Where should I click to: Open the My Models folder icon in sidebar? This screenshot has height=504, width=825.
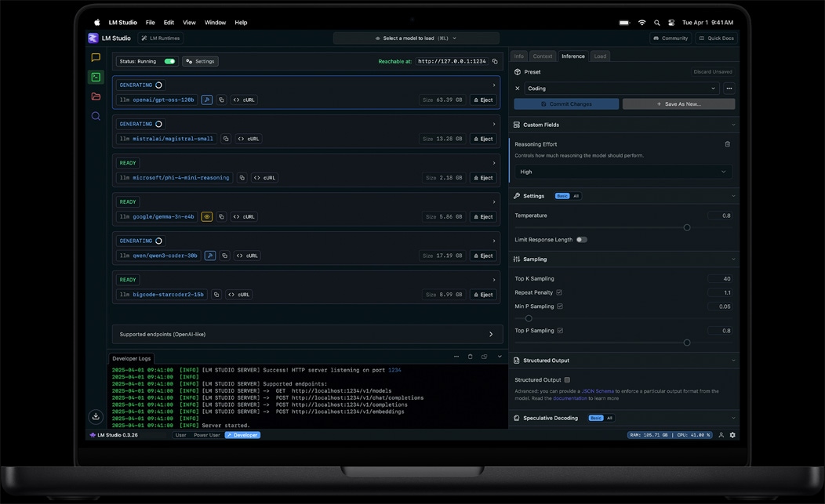coord(96,96)
